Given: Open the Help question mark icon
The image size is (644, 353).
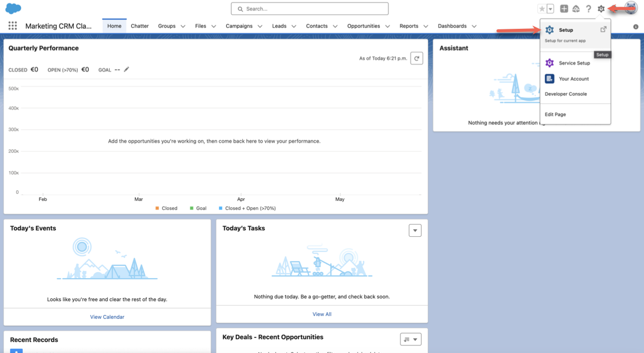Looking at the screenshot, I should (588, 9).
